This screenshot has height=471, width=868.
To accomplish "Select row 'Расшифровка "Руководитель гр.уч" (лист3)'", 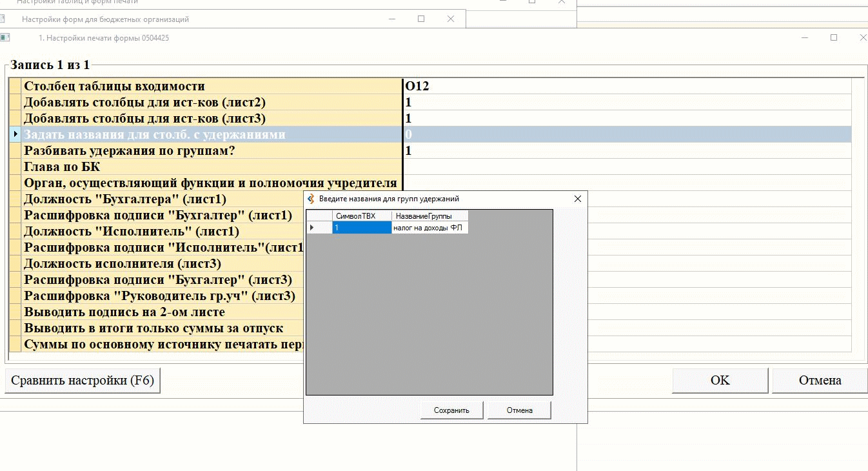I will click(163, 296).
